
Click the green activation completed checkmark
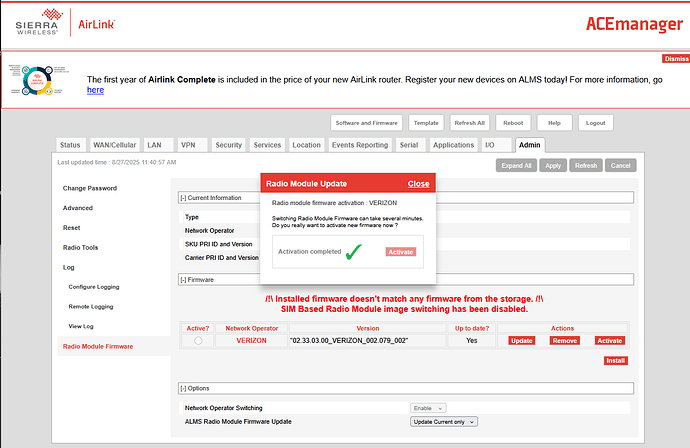[x=353, y=252]
